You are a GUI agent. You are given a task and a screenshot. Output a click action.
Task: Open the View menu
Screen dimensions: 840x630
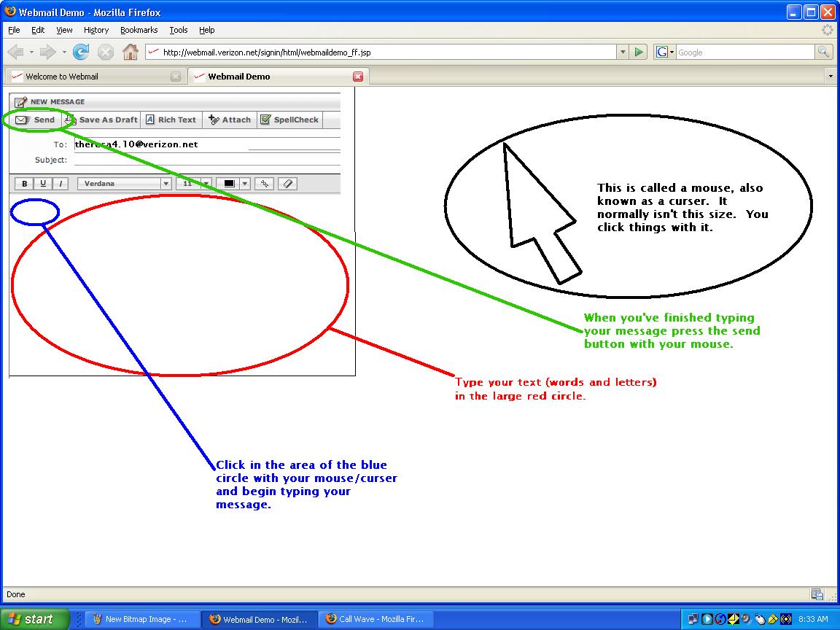64,30
